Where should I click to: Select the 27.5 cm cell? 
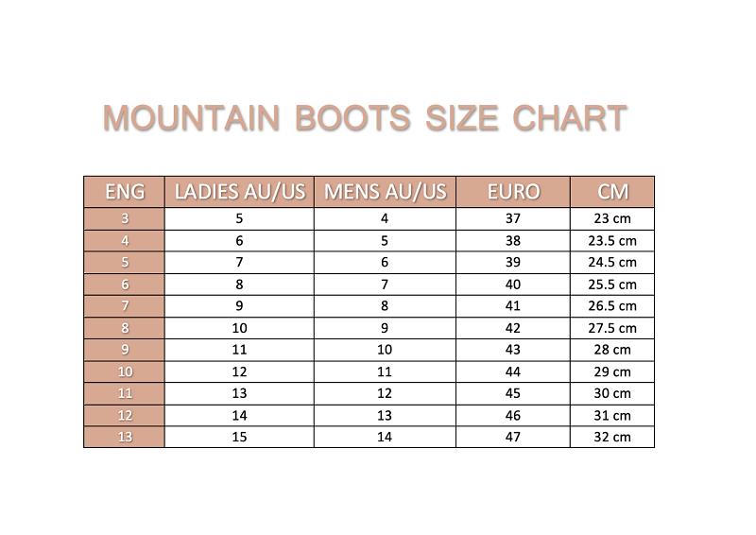click(x=612, y=328)
